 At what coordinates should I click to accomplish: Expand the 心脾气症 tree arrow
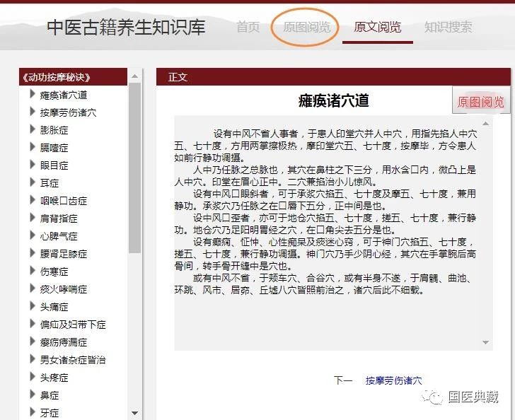[33, 235]
